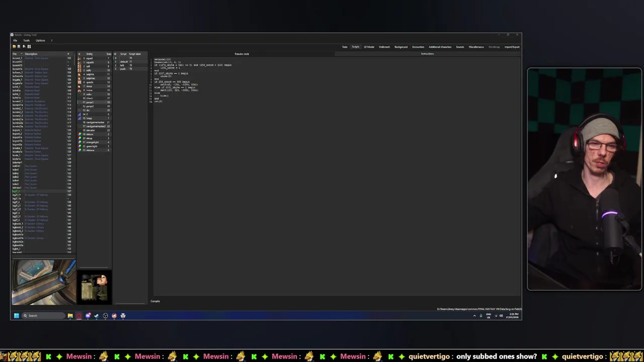
Task: Open File Explorer from taskbar
Action: click(70, 316)
